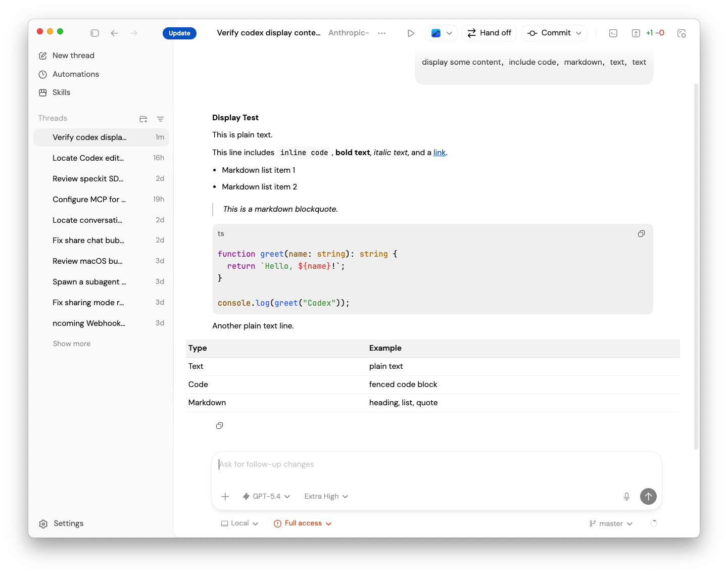The height and width of the screenshot is (575, 728).
Task: Open the Local environment dropdown
Action: point(239,523)
